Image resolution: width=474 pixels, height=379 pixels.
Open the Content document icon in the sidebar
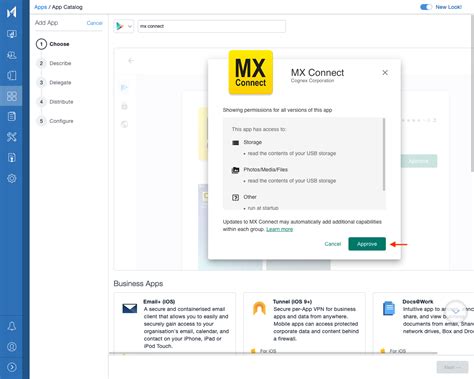(12, 116)
